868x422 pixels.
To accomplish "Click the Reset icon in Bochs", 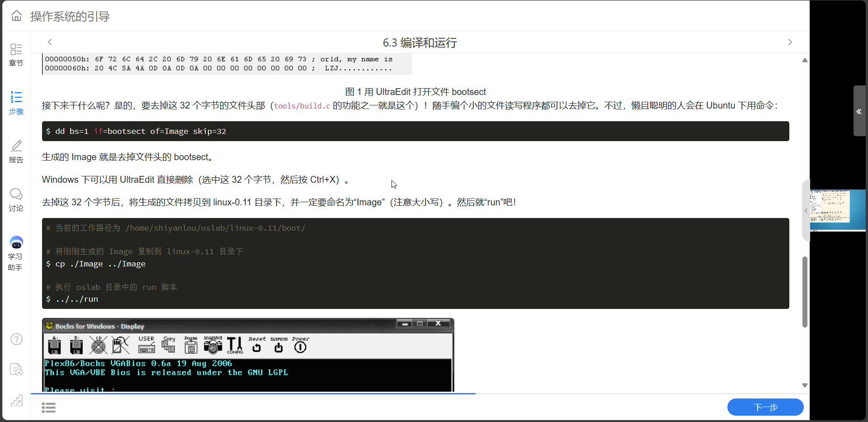I will point(257,346).
